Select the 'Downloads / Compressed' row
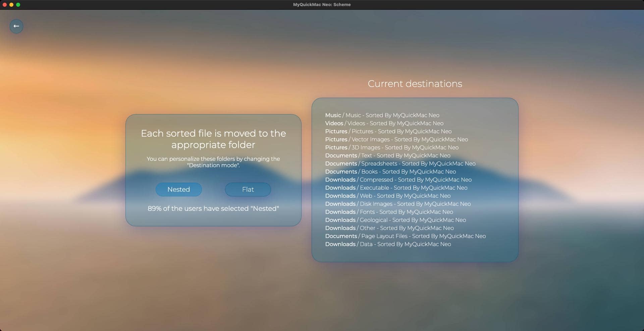Screen dimensions: 644x331 (398, 180)
